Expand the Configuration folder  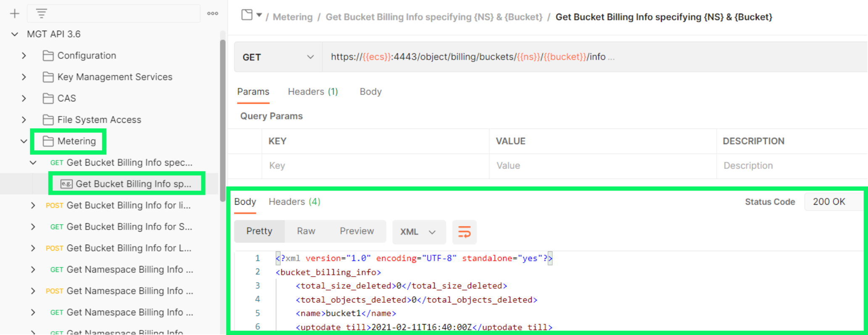(24, 55)
